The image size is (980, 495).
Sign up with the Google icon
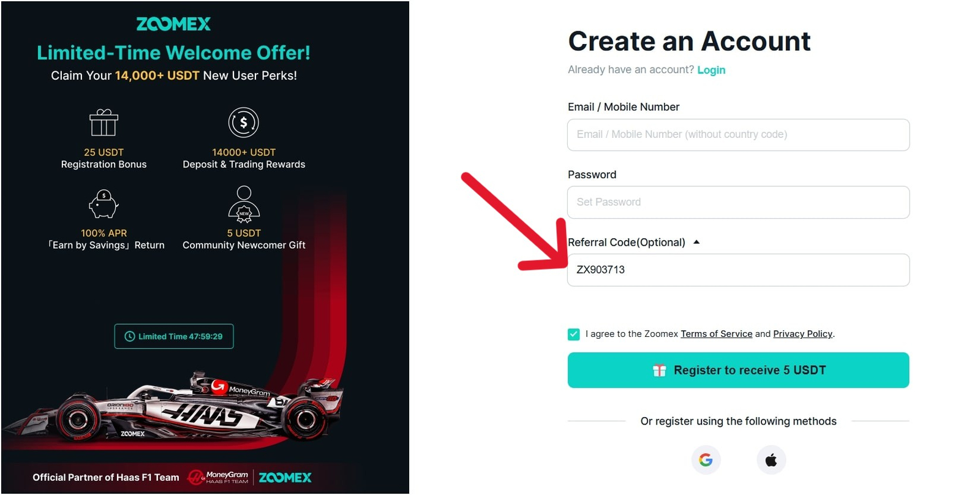tap(706, 459)
